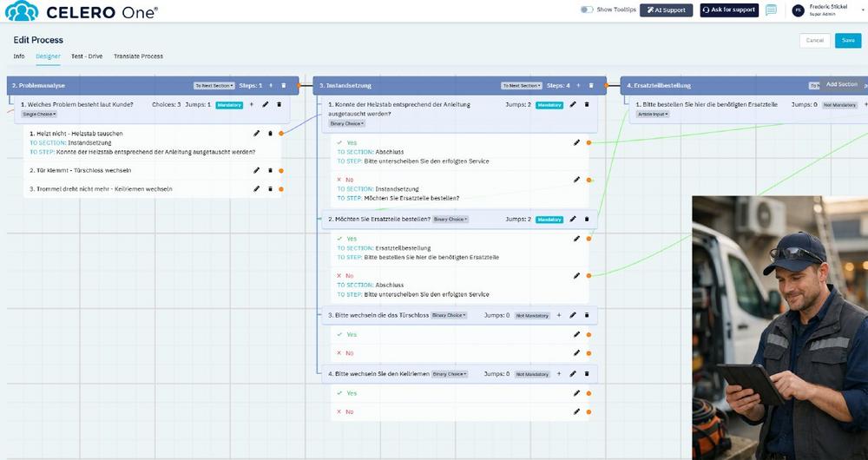
Task: Delete the Problemanalyse section via trash icon
Action: tap(284, 86)
